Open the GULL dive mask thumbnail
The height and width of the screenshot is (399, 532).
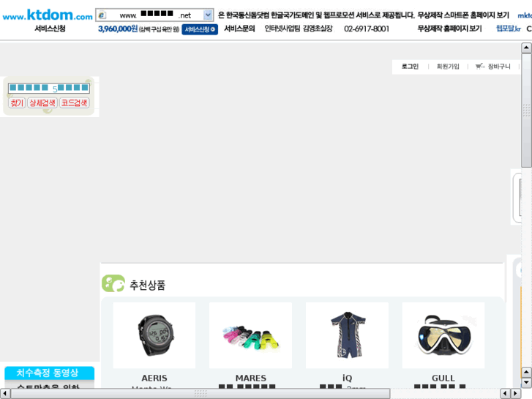[443, 335]
